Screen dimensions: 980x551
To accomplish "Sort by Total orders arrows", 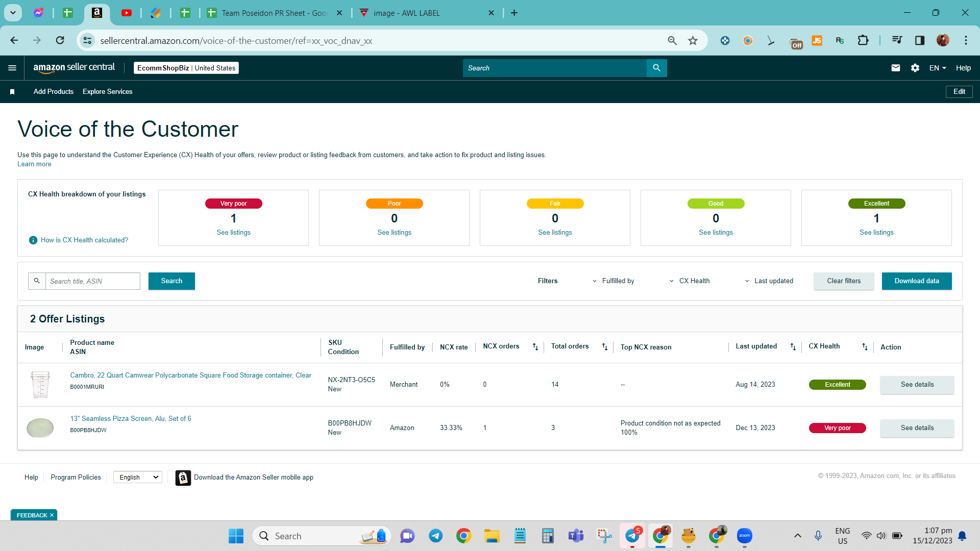I will pyautogui.click(x=605, y=347).
